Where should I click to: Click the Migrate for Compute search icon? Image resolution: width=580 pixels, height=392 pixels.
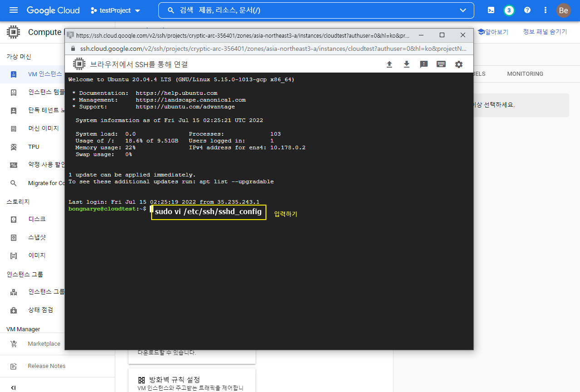14,183
